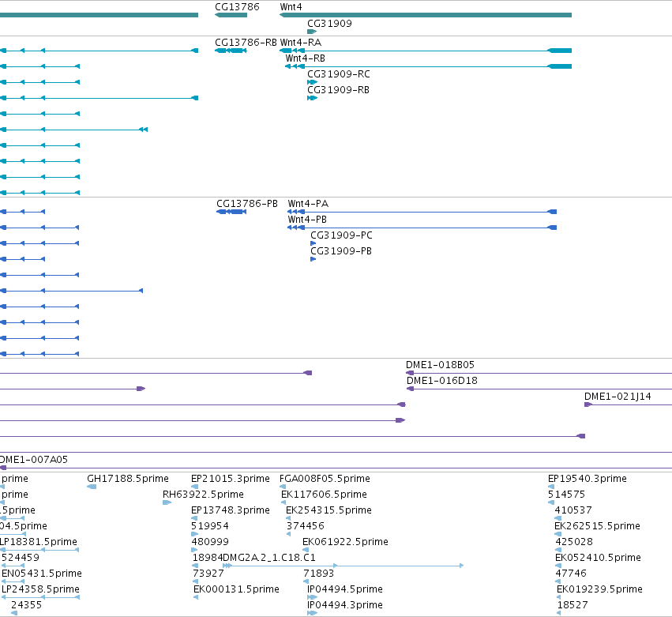672x617 pixels.
Task: Open the Wnt4-RB transcript label
Action: (x=306, y=58)
